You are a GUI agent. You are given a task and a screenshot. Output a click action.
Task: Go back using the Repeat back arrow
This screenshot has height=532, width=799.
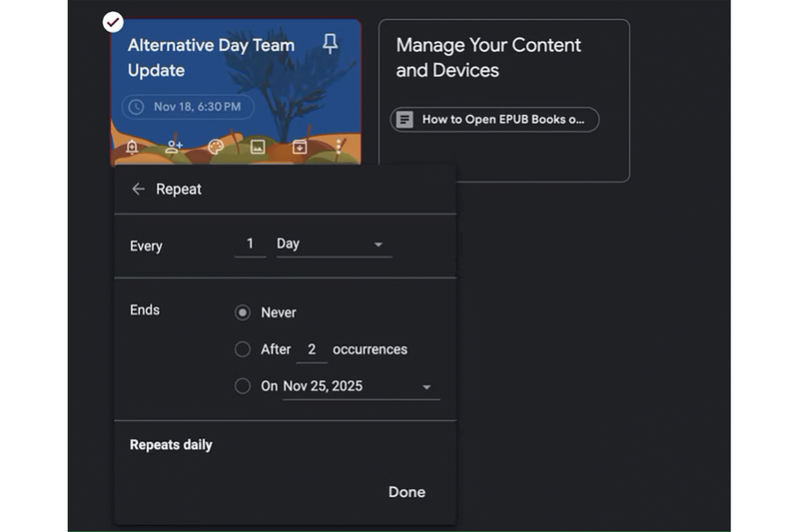[138, 189]
